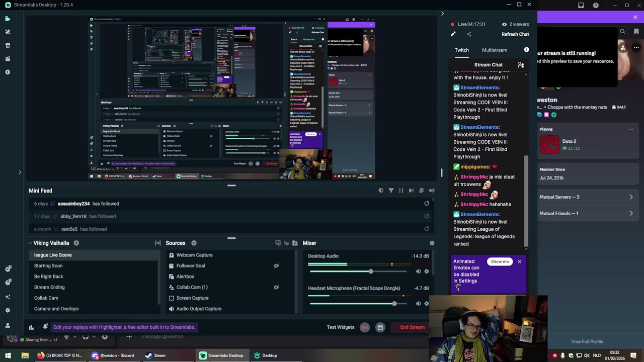
Task: Open Streamlabs Settings gear in left sidebar
Action: (x=8, y=310)
